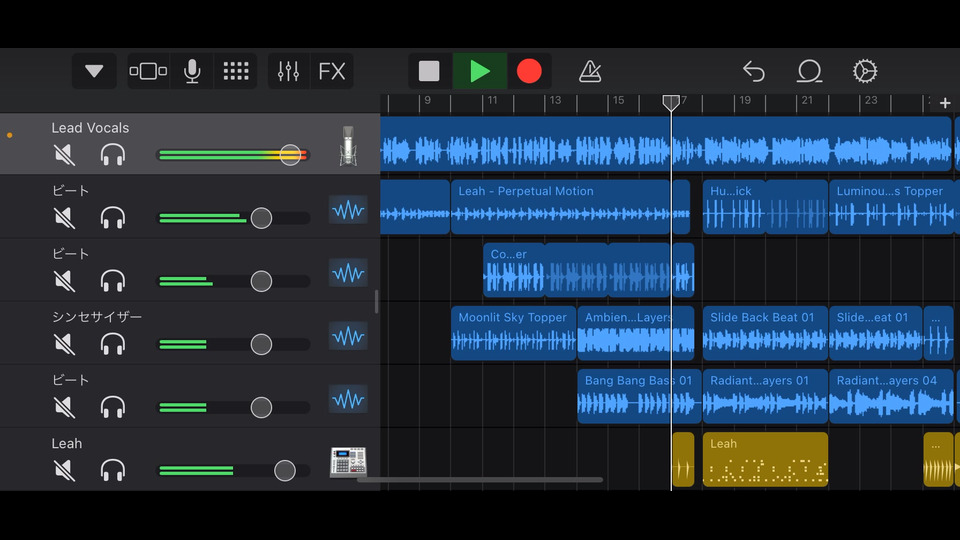Open the loop browser icon
This screenshot has height=540, width=960.
click(x=809, y=72)
